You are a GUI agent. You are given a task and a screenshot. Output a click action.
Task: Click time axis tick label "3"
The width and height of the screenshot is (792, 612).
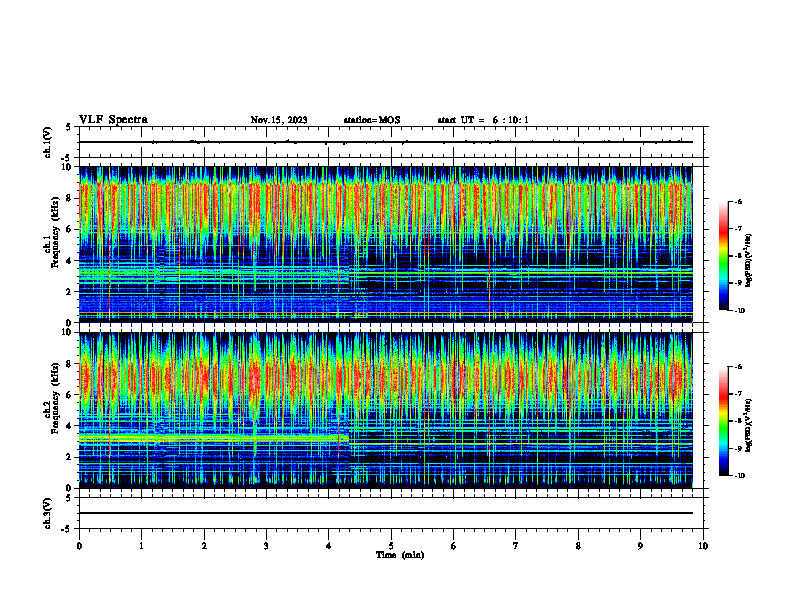[x=266, y=546]
